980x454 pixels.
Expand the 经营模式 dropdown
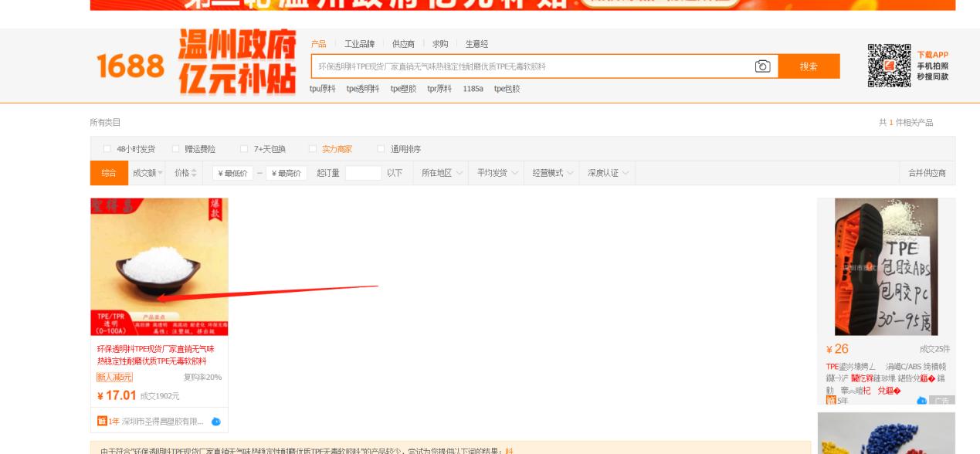pyautogui.click(x=552, y=174)
